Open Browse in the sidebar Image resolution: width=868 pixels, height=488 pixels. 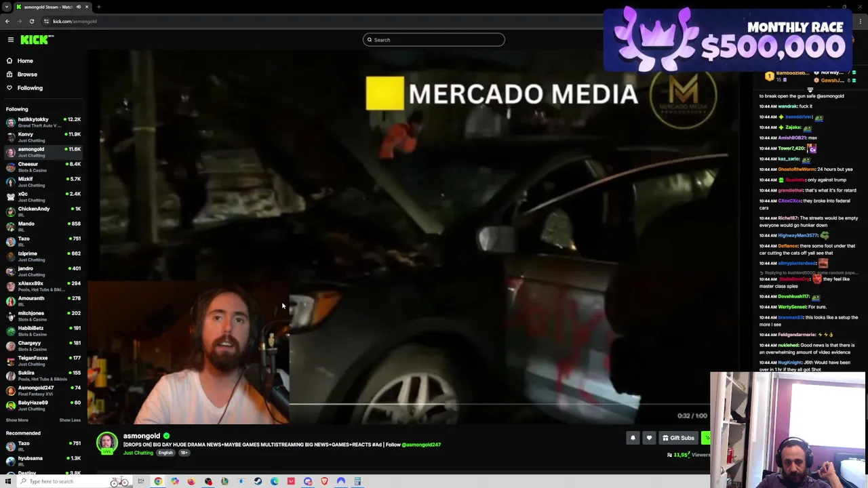pos(27,75)
